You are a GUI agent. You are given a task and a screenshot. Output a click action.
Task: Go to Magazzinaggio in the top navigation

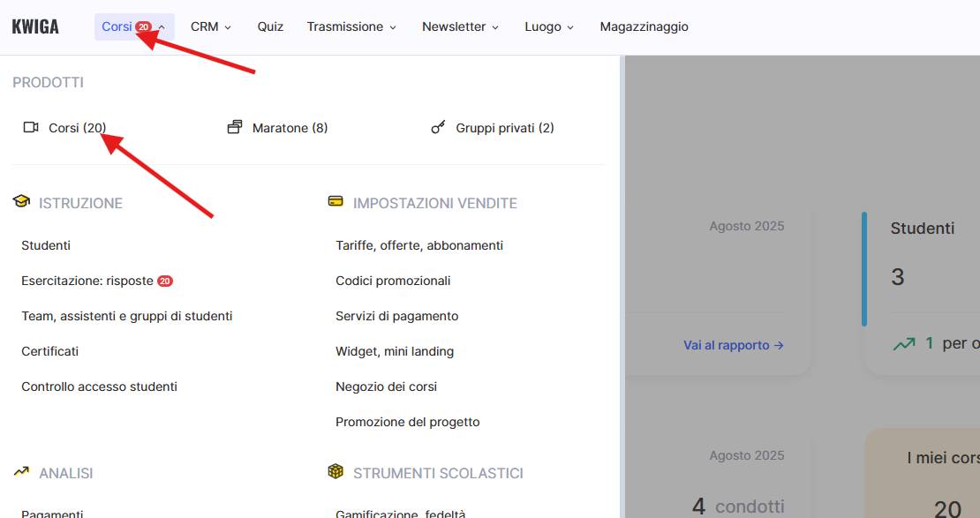[x=644, y=26]
